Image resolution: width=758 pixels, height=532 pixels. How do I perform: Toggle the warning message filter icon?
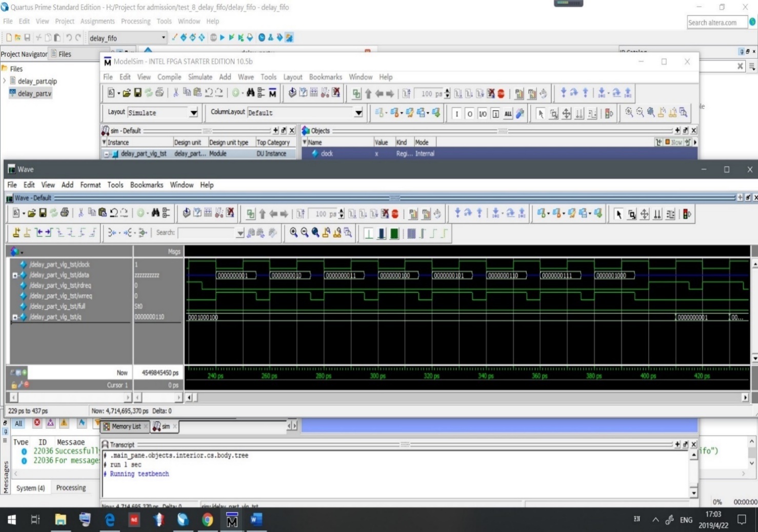[x=64, y=423]
